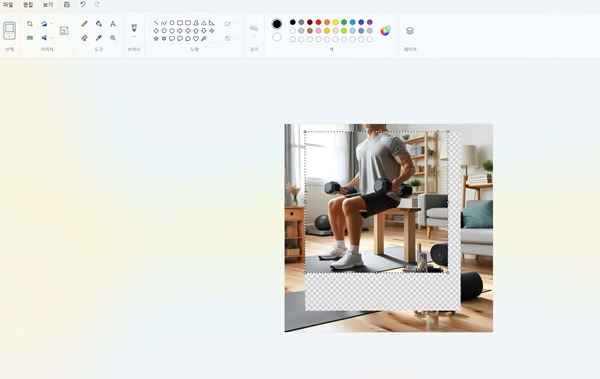Choose the green palette color

coord(344,22)
